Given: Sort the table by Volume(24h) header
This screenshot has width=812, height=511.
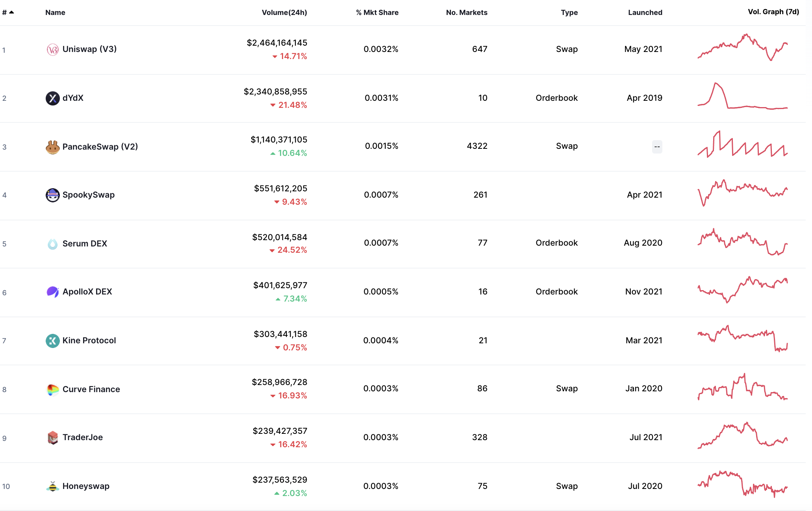Looking at the screenshot, I should click(x=284, y=12).
